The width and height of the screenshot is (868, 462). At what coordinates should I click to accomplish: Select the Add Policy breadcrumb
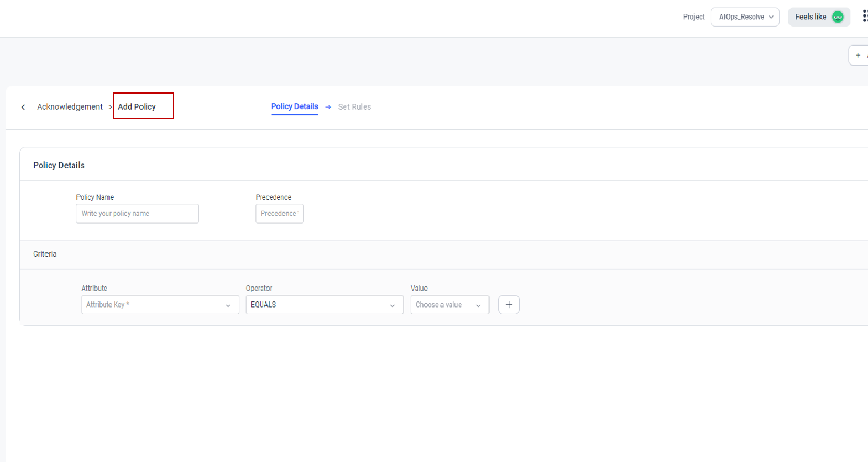pyautogui.click(x=137, y=107)
